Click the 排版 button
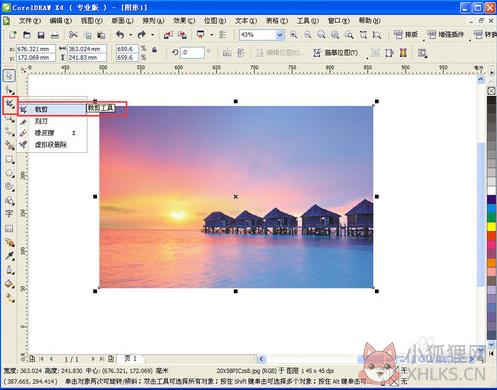This screenshot has height=390, width=497. pos(406,34)
